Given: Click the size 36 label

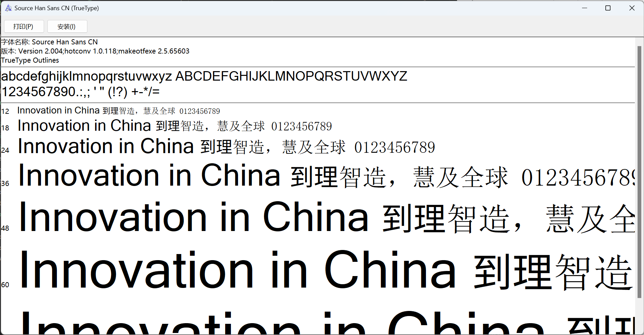Looking at the screenshot, I should (5, 184).
